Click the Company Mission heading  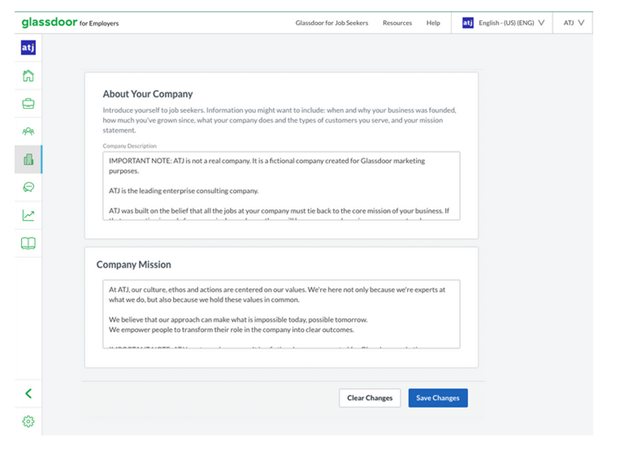134,265
